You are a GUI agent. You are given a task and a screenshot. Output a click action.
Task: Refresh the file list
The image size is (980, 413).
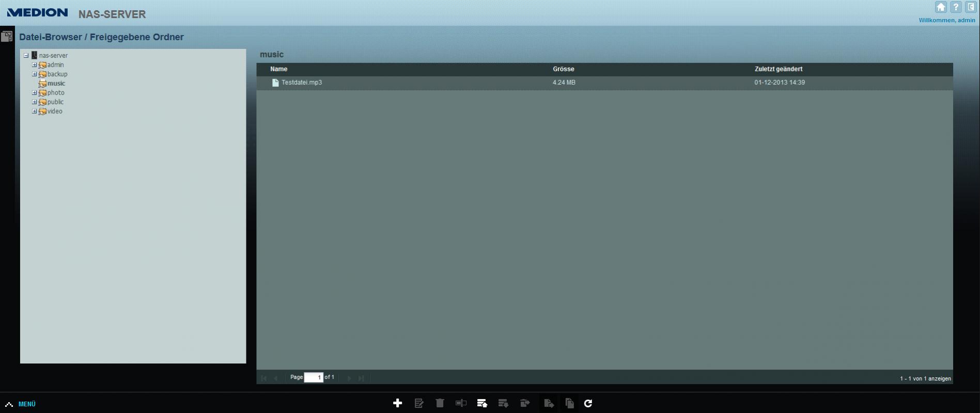588,403
